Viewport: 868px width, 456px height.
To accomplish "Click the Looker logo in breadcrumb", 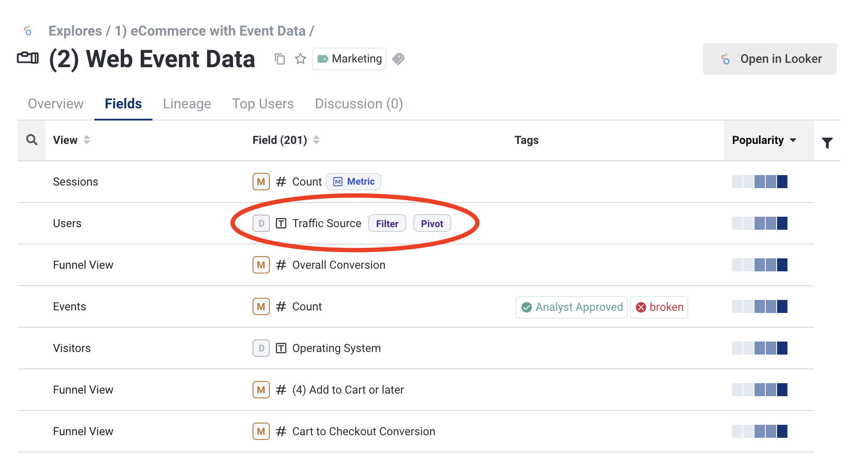I will (28, 31).
